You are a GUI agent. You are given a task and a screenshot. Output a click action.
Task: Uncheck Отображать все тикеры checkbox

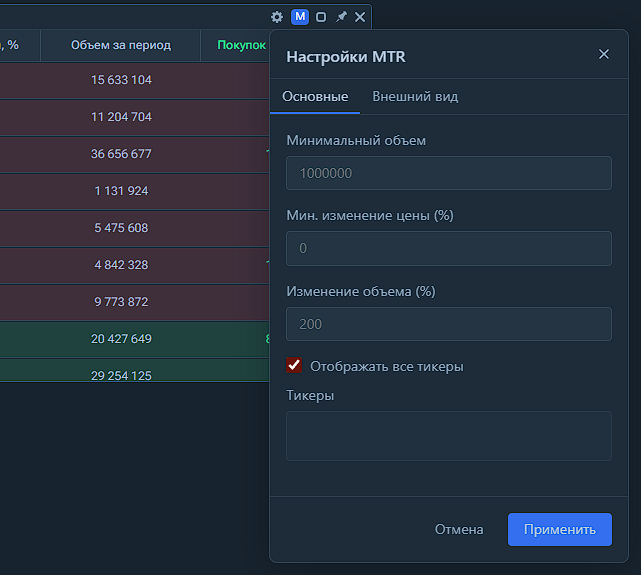coord(294,366)
